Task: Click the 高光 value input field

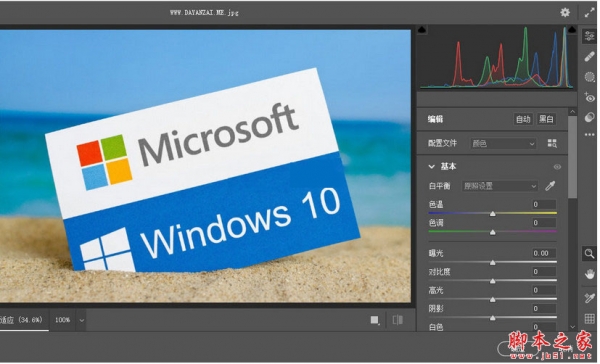Action: click(x=543, y=290)
